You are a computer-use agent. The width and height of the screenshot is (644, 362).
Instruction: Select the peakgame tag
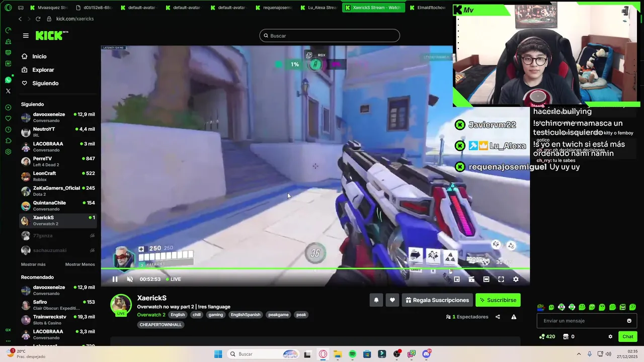(x=278, y=315)
